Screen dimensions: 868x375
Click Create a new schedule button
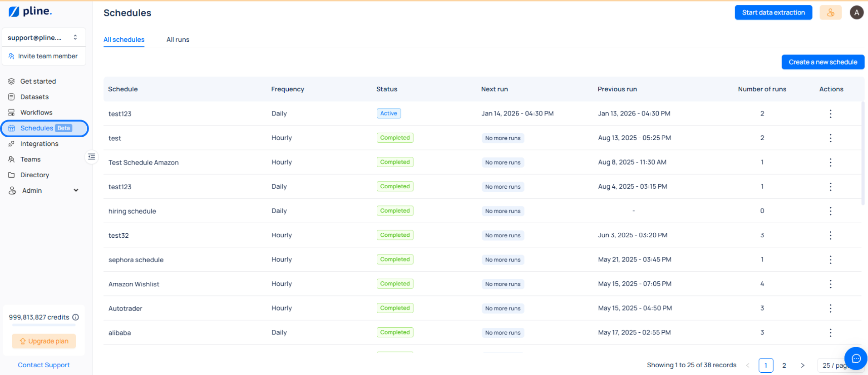coord(823,62)
